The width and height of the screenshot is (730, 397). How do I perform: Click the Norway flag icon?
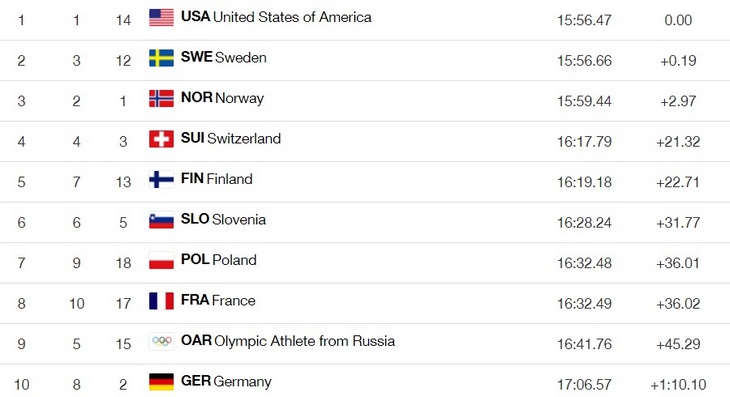pyautogui.click(x=161, y=99)
